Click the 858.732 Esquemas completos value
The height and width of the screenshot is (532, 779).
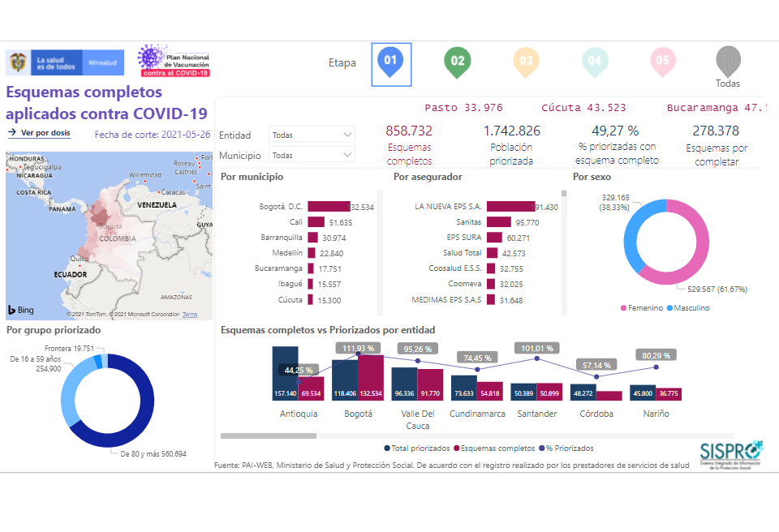click(409, 131)
